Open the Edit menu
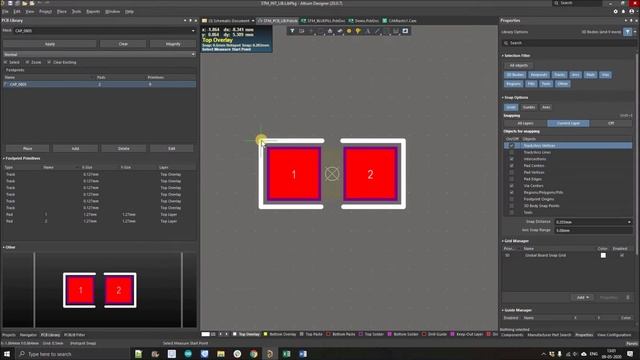 (x=17, y=11)
